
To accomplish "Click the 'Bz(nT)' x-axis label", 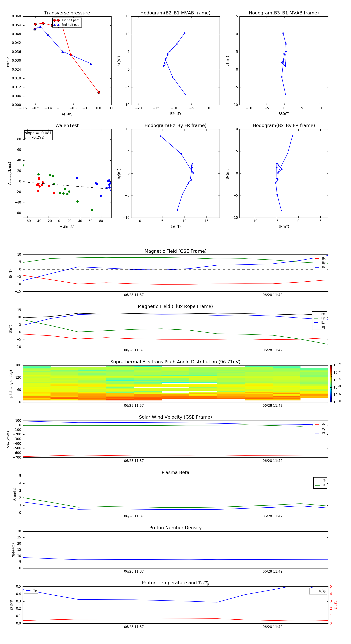I will 175,227.
